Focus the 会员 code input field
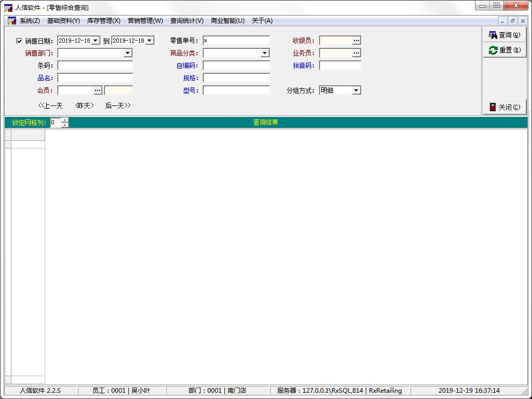Screen dimensions: 532x399 [76, 90]
